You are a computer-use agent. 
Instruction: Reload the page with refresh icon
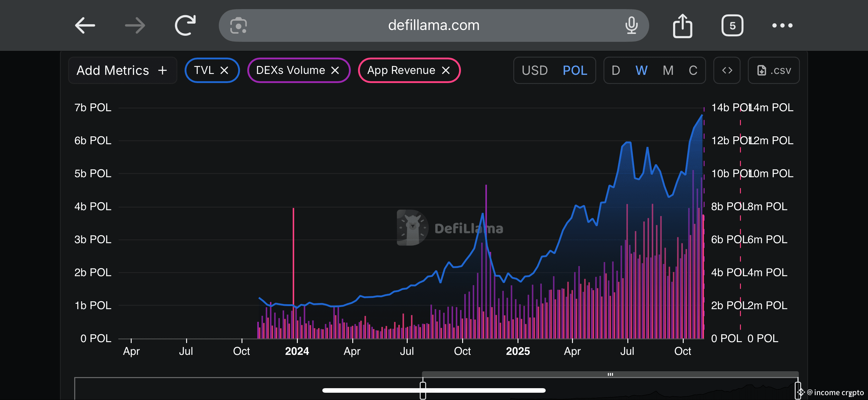point(185,25)
